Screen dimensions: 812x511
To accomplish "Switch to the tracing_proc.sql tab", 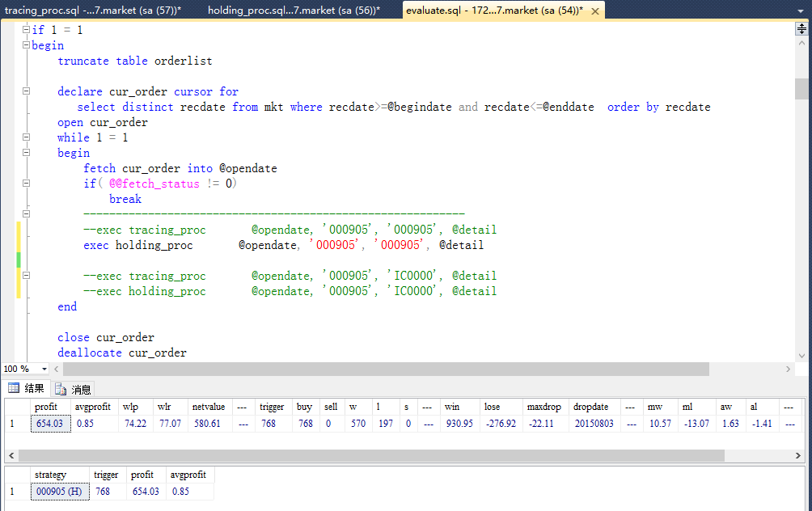I will click(93, 10).
